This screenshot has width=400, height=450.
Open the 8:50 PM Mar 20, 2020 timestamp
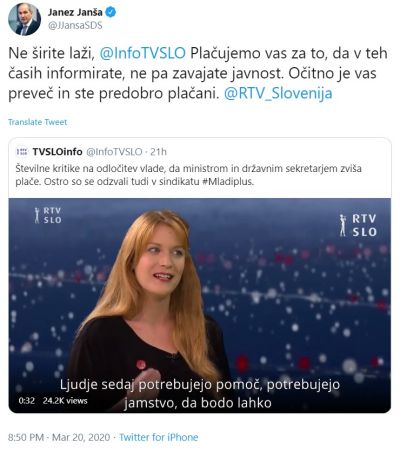pyautogui.click(x=59, y=437)
